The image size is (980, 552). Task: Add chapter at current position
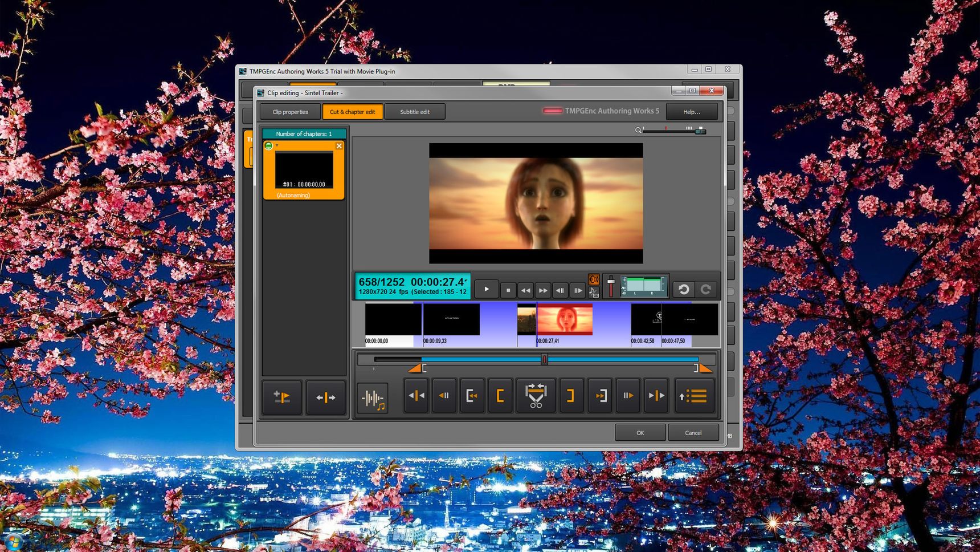[282, 397]
